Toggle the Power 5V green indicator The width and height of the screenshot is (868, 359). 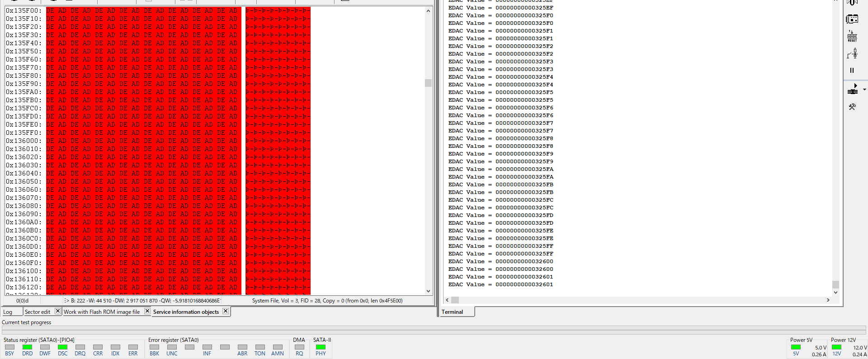[x=796, y=347]
